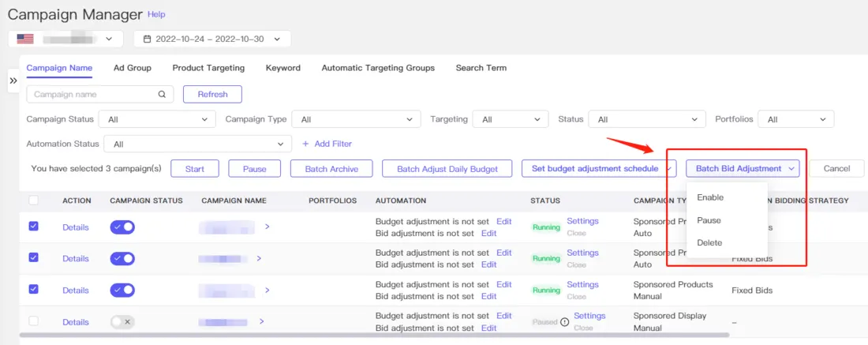Image resolution: width=868 pixels, height=345 pixels.
Task: Turn off second campaign status switch
Action: tap(122, 259)
